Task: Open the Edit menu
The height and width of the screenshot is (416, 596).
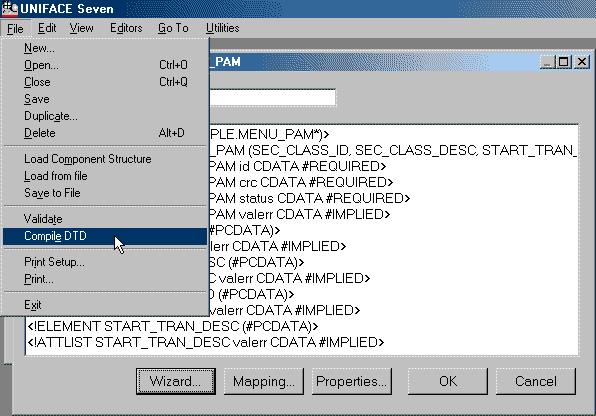Action: (x=47, y=28)
